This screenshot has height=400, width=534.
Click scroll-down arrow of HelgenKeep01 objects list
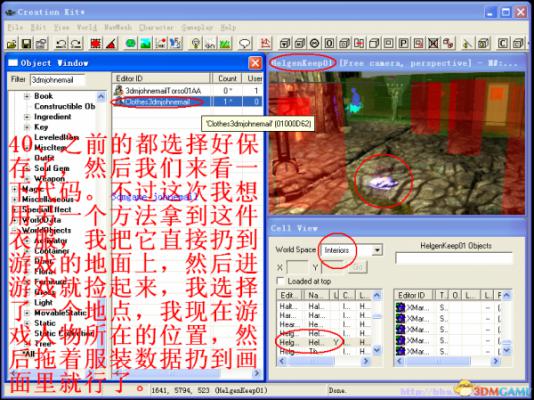tap(507, 350)
